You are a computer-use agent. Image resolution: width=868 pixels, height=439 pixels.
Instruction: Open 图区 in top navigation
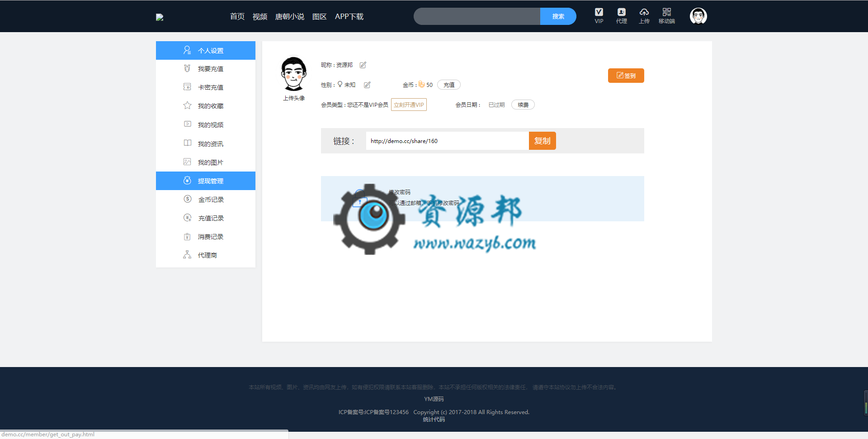pyautogui.click(x=320, y=17)
